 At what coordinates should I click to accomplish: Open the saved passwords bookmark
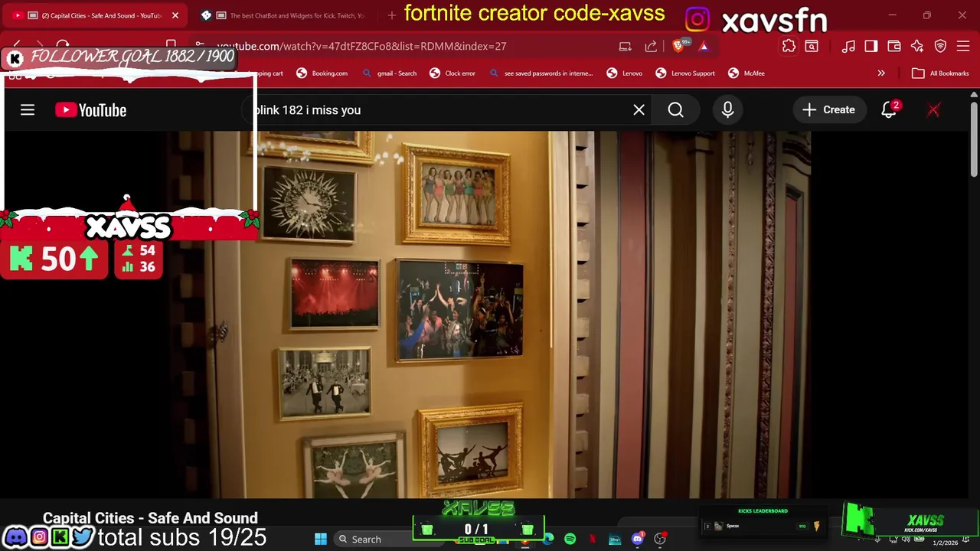pos(541,73)
